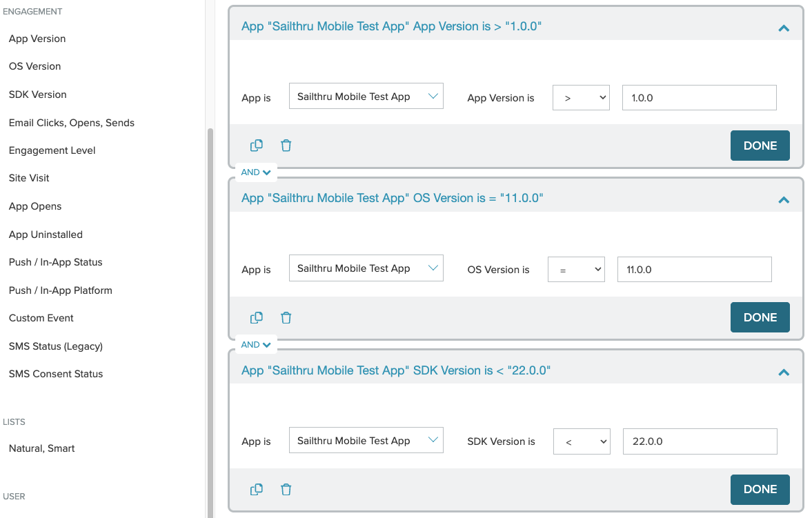Open the SDK Version operator dropdown
812x518 pixels.
(x=581, y=441)
